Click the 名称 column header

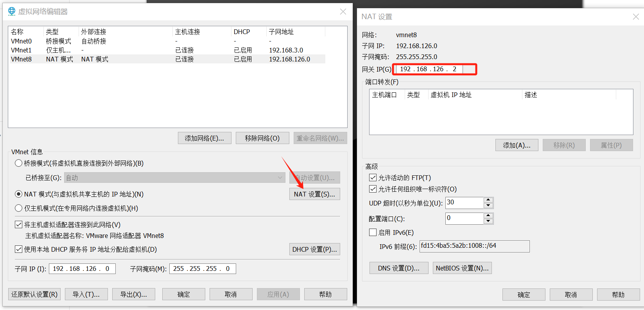pos(26,32)
